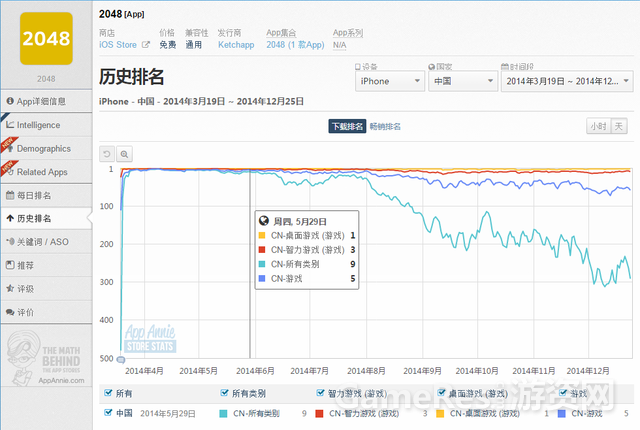Click the info icon beside App详细信息
This screenshot has width=640, height=430.
click(10, 101)
